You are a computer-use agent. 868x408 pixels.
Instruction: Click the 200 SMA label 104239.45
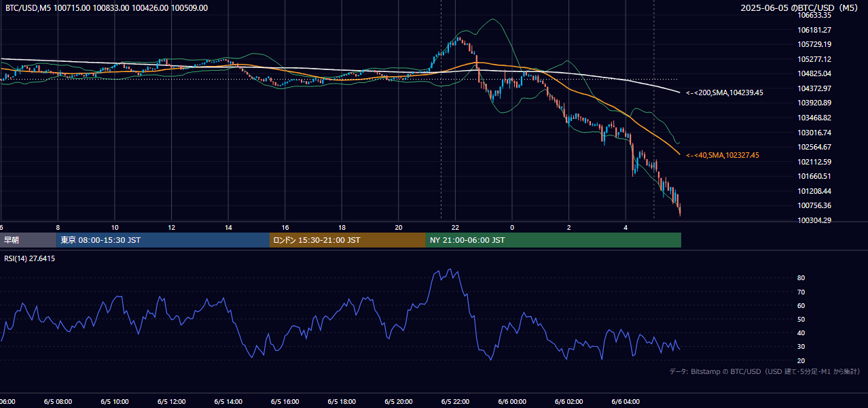725,92
